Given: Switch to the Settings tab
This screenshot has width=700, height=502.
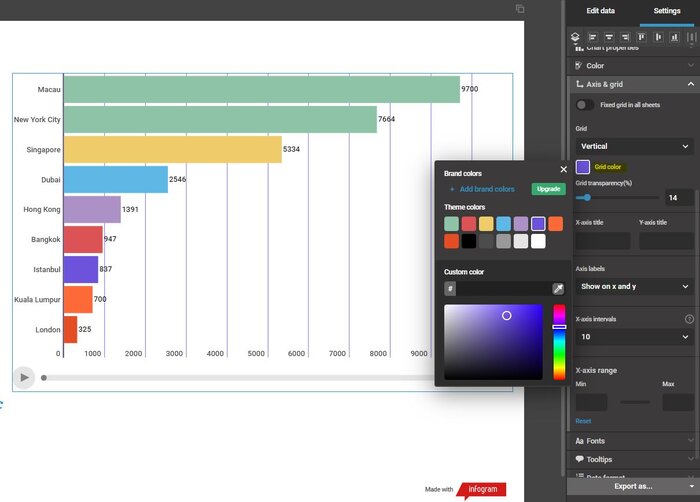Looking at the screenshot, I should tap(667, 11).
